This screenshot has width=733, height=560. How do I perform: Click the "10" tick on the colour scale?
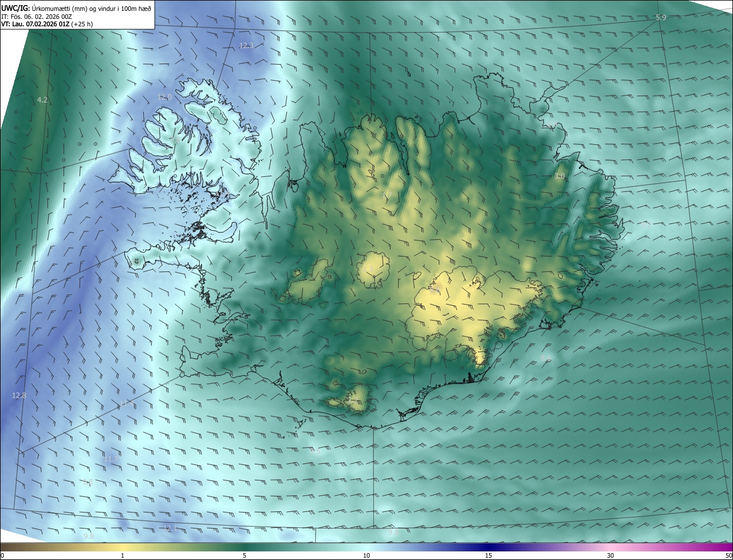pos(366,555)
